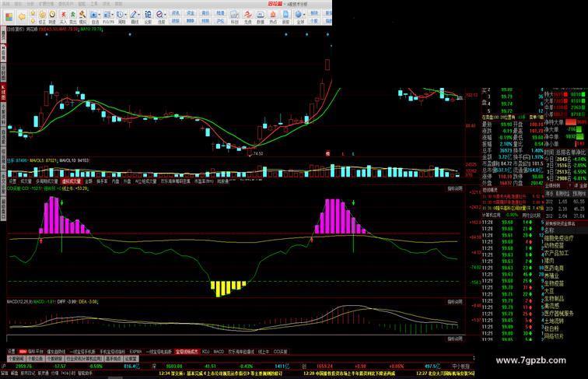
Task: Click the 农产品加工 sector row
Action: tap(556, 253)
